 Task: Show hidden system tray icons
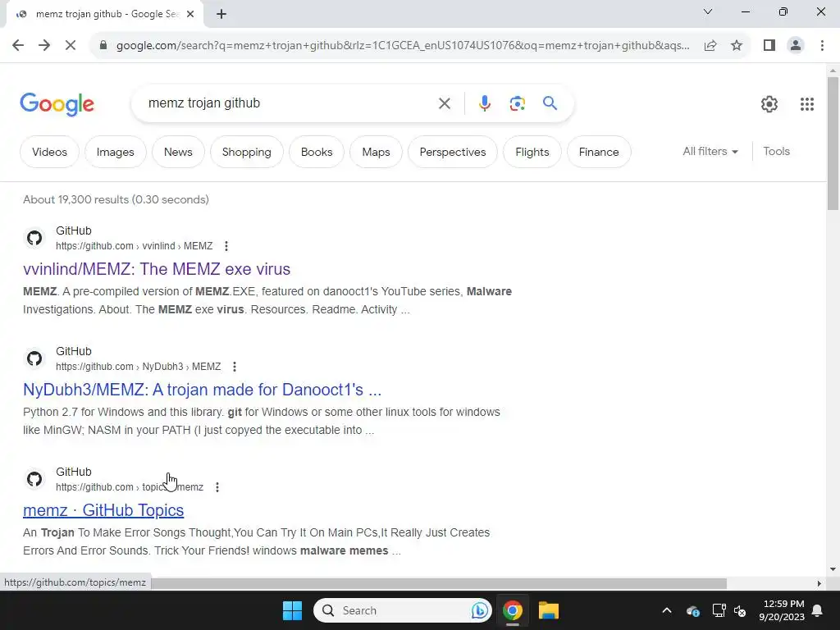click(x=666, y=610)
